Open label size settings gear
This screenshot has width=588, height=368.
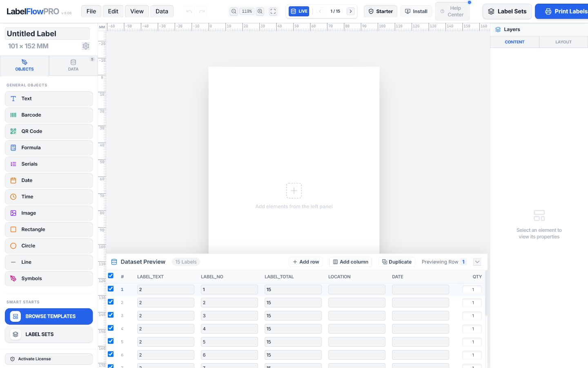click(86, 46)
